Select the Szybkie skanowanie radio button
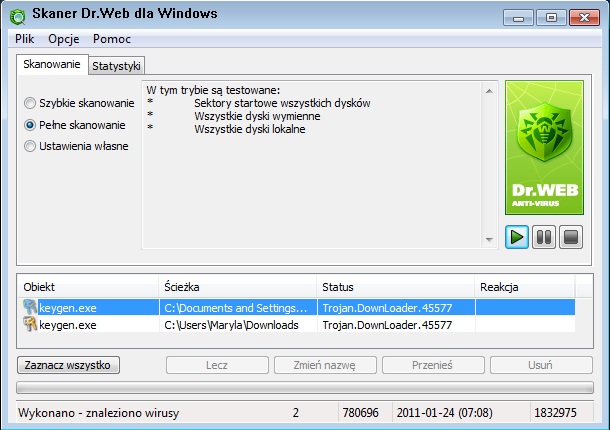610x430 pixels. point(30,103)
